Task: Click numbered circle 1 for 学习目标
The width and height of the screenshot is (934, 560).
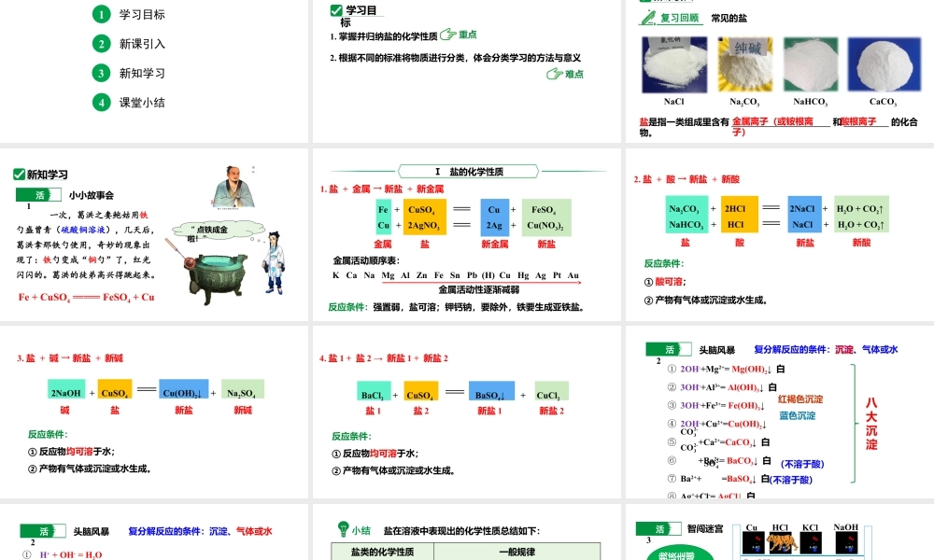Action: [101, 14]
